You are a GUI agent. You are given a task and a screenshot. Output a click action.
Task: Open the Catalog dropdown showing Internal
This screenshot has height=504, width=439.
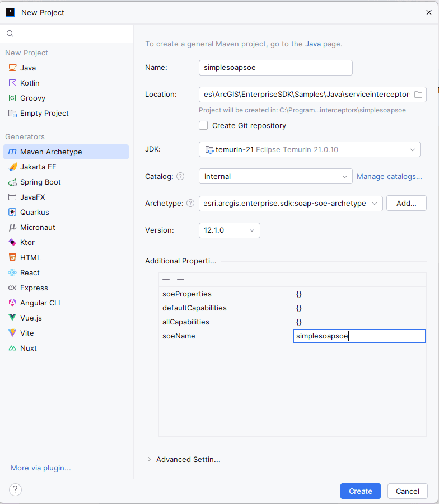tap(275, 176)
